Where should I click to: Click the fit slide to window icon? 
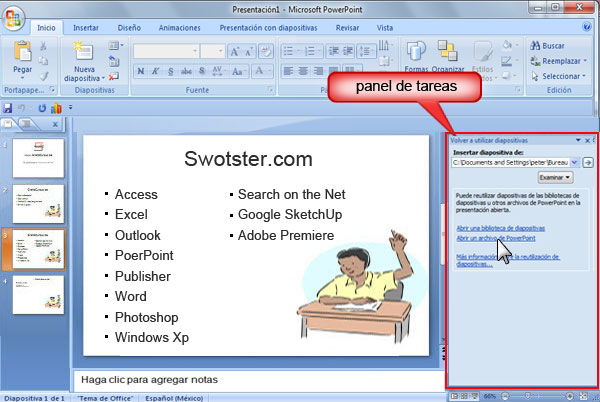pos(584,396)
